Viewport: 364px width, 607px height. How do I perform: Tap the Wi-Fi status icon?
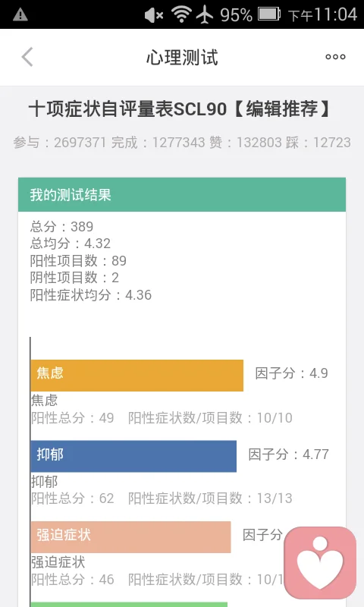pos(181,14)
